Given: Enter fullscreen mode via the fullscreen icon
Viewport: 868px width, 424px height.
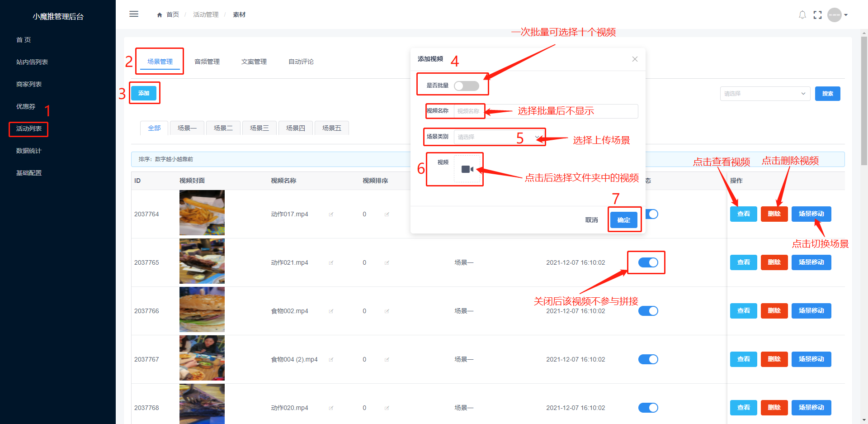Looking at the screenshot, I should pos(817,15).
